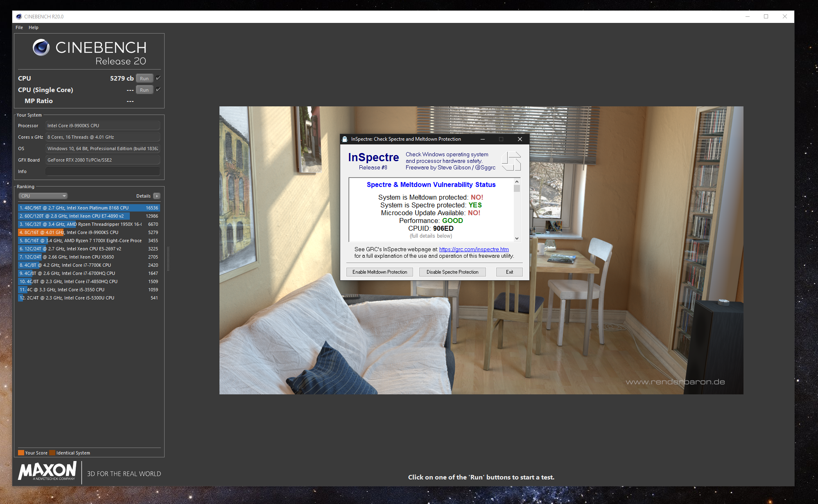Expand ranking Details arrow button

[x=157, y=196]
